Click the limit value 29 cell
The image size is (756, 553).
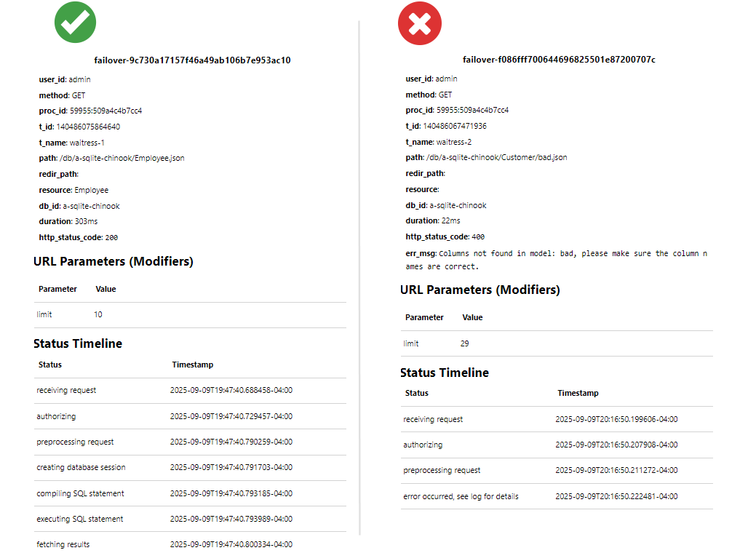466,343
